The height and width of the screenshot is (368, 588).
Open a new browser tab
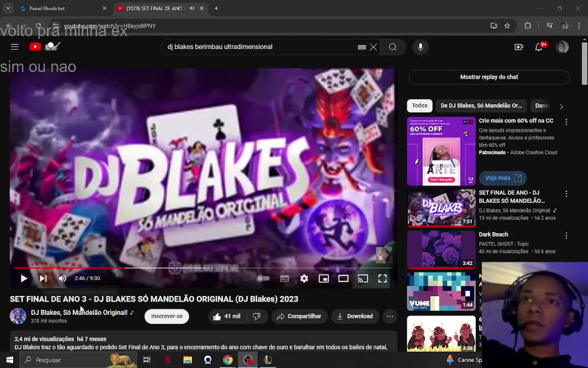pos(216,8)
